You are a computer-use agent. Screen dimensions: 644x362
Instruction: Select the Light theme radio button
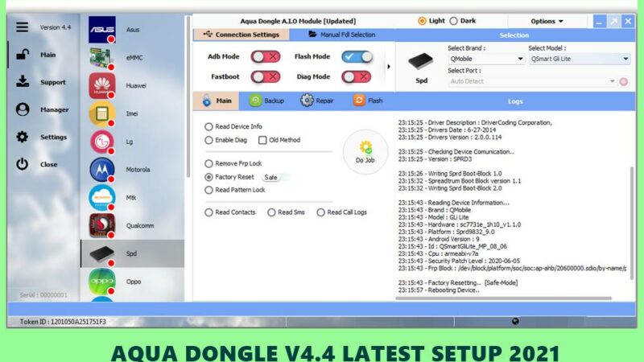[x=422, y=21]
